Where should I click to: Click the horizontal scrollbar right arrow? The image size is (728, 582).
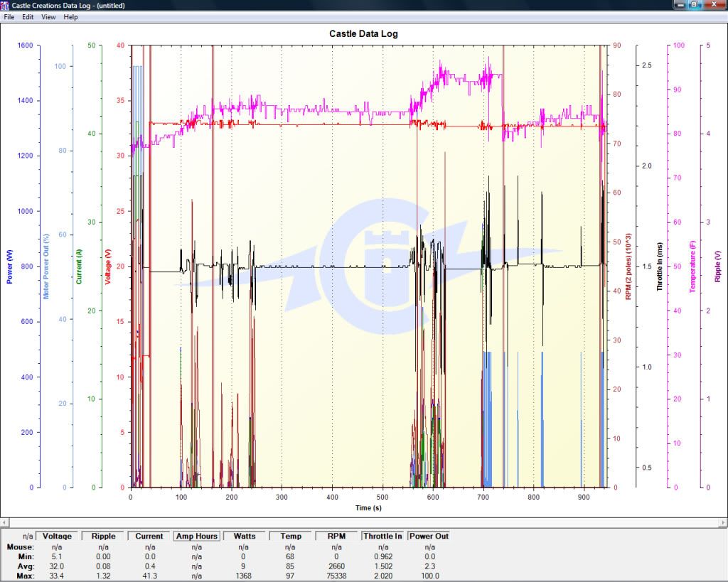coord(723,522)
